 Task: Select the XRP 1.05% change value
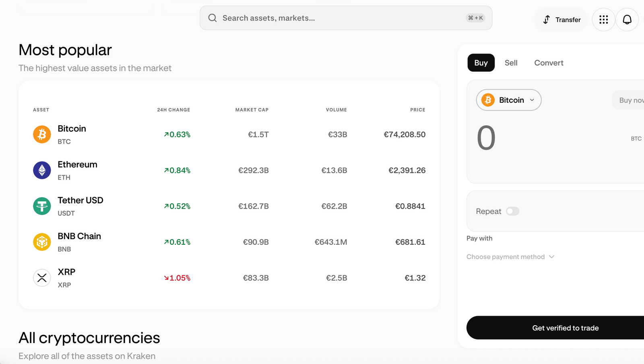coord(177,278)
